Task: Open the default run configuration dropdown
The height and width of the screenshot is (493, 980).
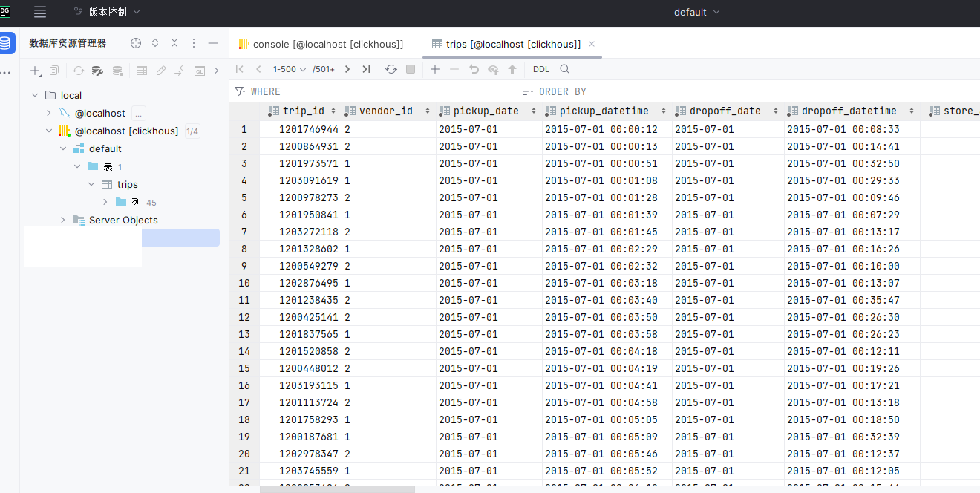Action: (697, 12)
